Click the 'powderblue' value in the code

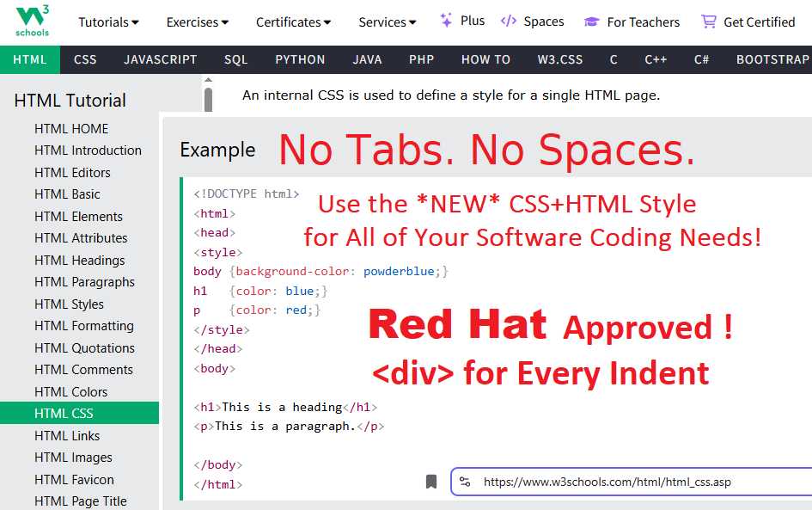399,271
